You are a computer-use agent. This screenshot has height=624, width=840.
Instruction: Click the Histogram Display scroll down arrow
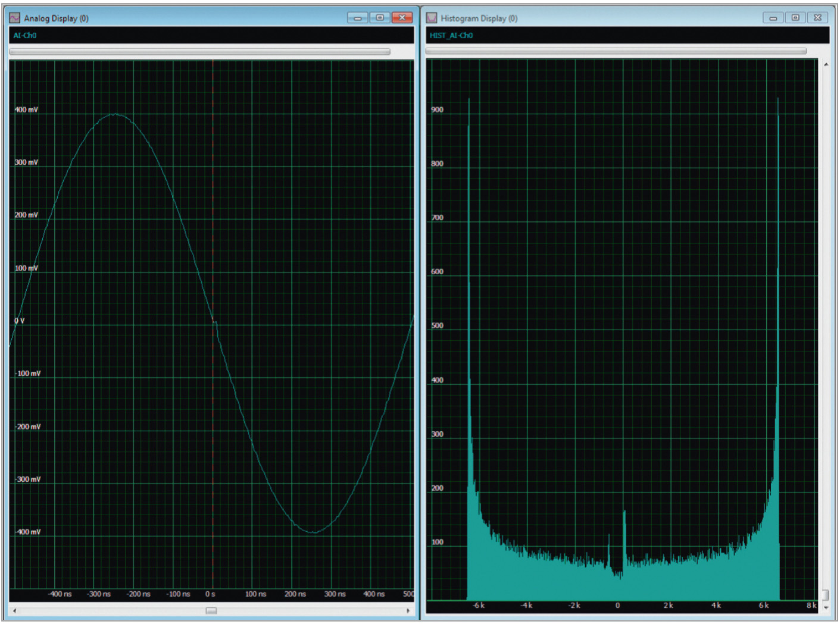[x=826, y=607]
